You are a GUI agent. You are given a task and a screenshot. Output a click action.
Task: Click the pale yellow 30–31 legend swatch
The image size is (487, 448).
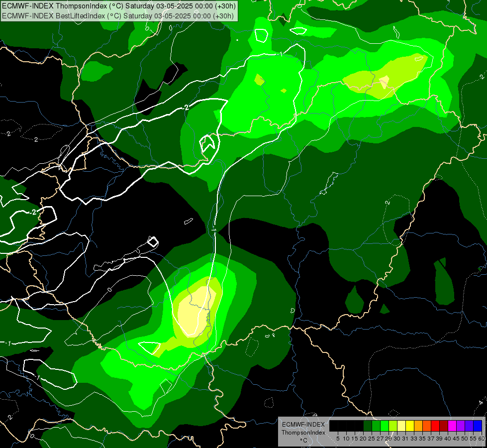[x=401, y=426]
